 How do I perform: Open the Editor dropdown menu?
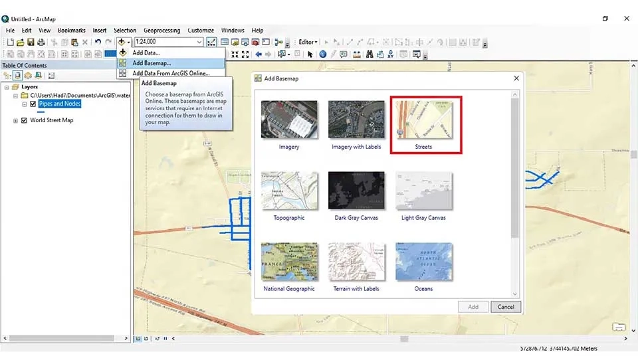click(308, 43)
